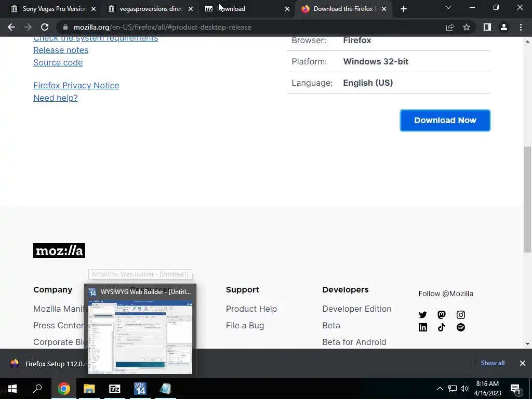The width and height of the screenshot is (532, 399).
Task: Open Mozilla's Mastodon page
Action: coord(442,315)
